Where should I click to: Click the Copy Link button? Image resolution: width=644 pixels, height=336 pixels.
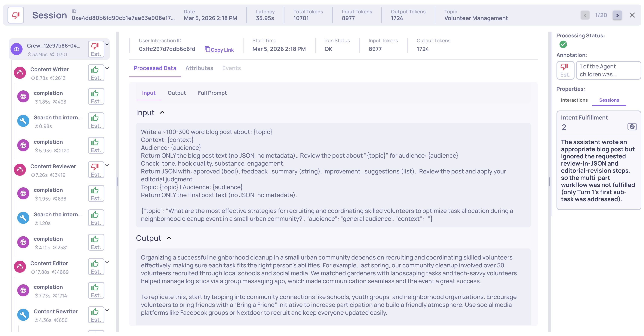coord(219,50)
